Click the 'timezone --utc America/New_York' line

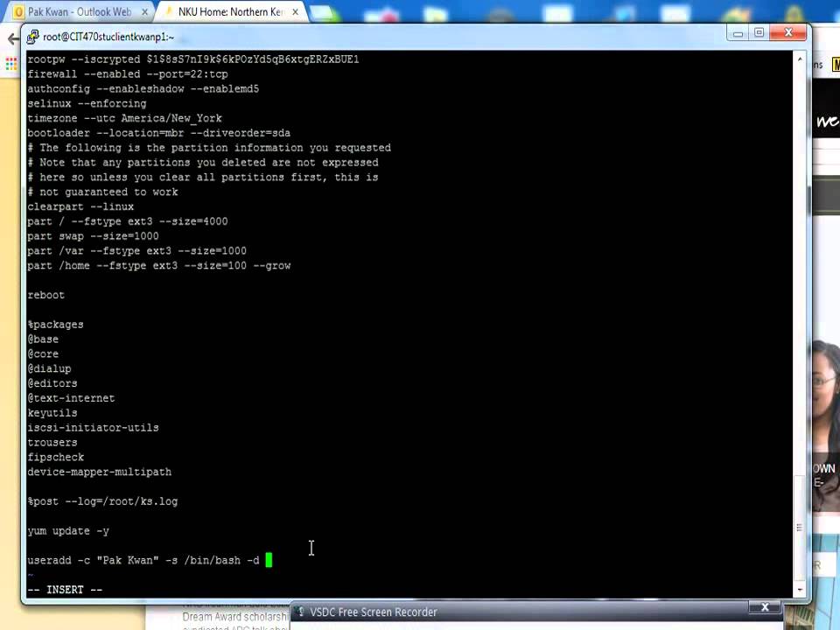pyautogui.click(x=124, y=118)
